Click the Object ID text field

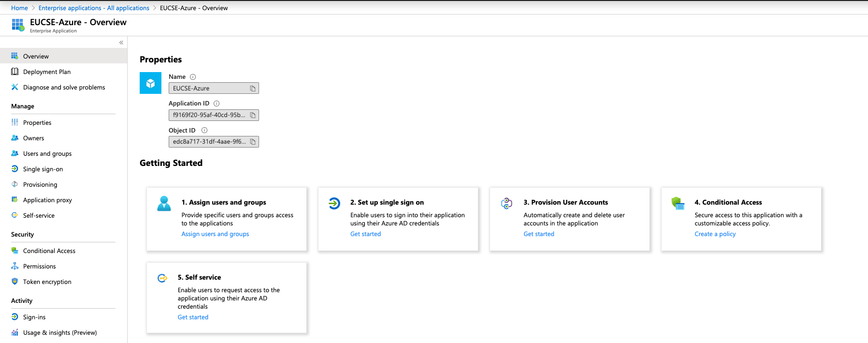coord(214,142)
